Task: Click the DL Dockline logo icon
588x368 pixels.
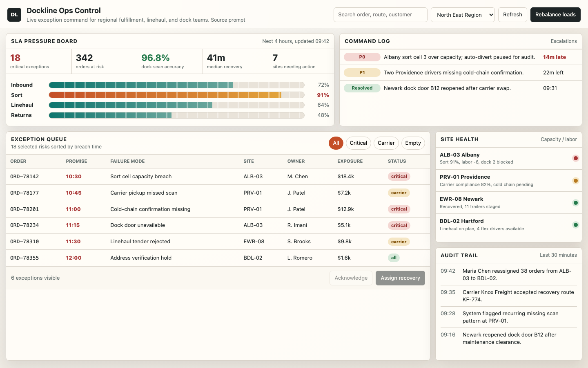Action: coord(14,15)
